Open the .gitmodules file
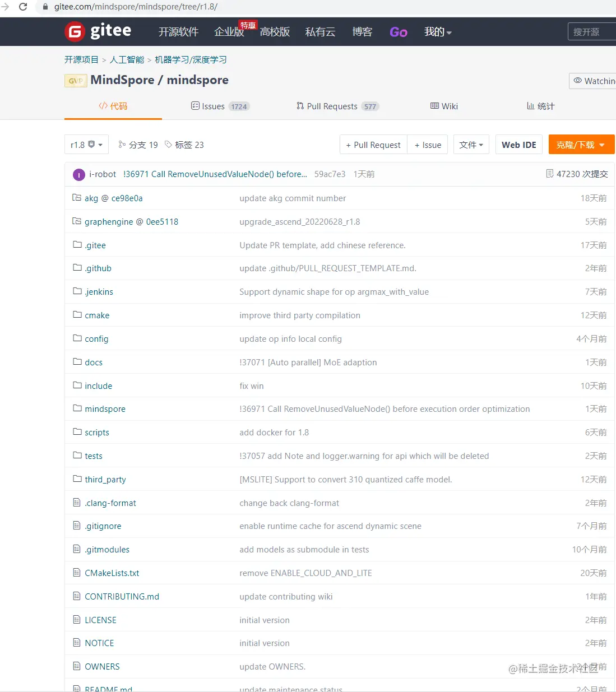 tap(107, 550)
